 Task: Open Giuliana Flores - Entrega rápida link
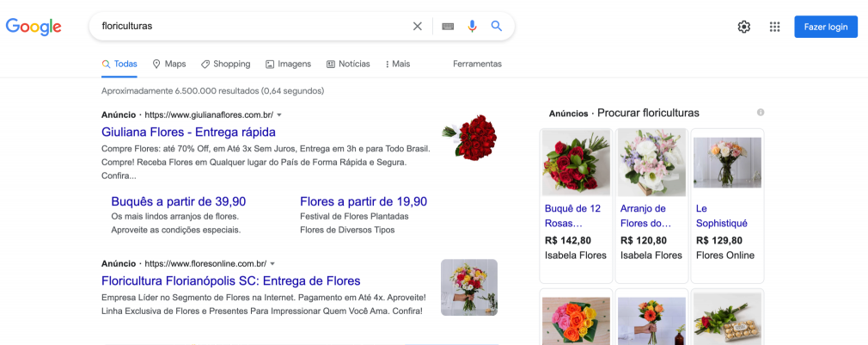click(x=188, y=132)
